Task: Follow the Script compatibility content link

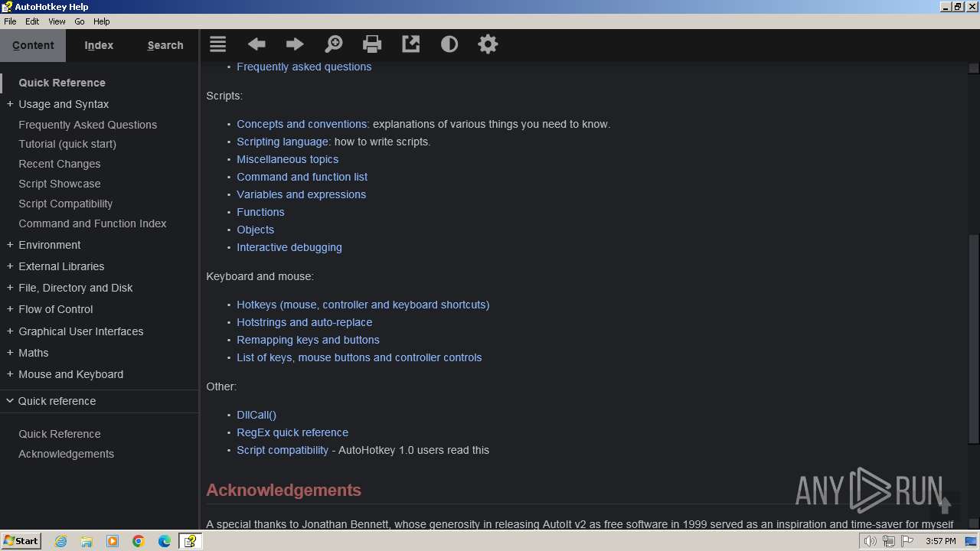Action: (283, 450)
